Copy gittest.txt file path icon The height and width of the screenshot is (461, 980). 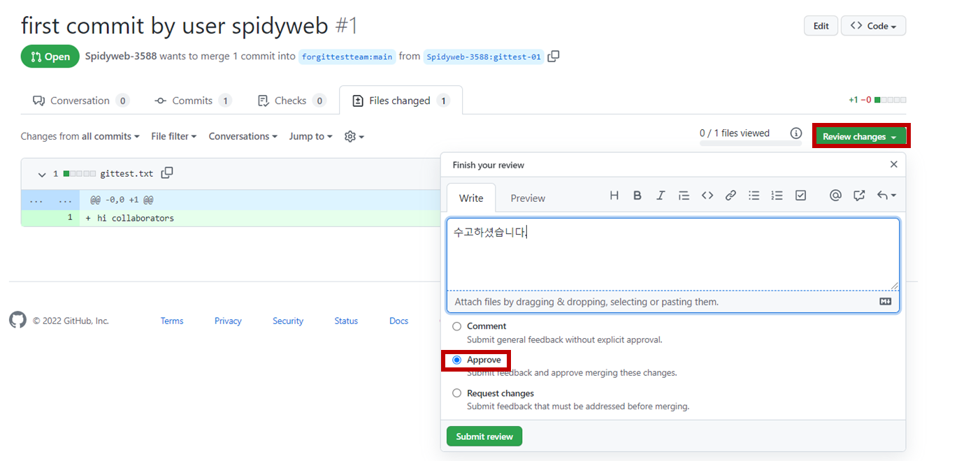[167, 173]
